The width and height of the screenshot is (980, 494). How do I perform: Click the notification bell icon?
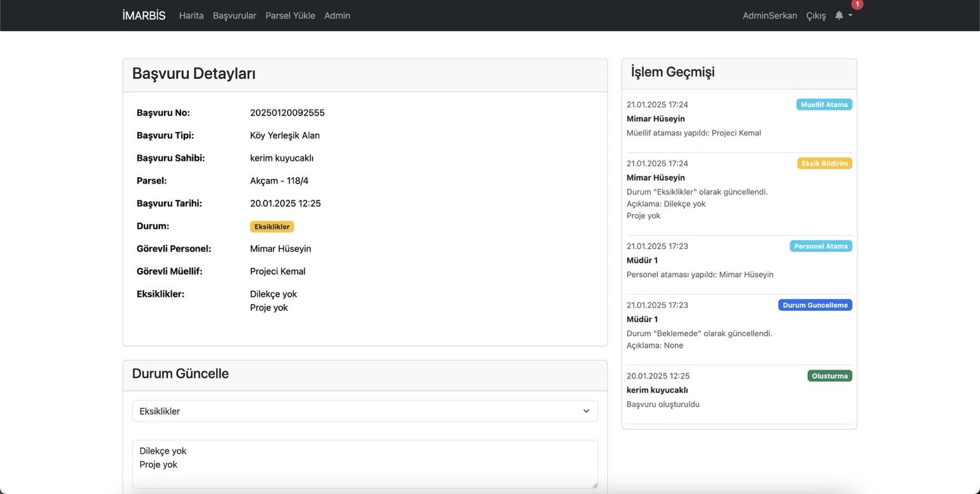839,15
